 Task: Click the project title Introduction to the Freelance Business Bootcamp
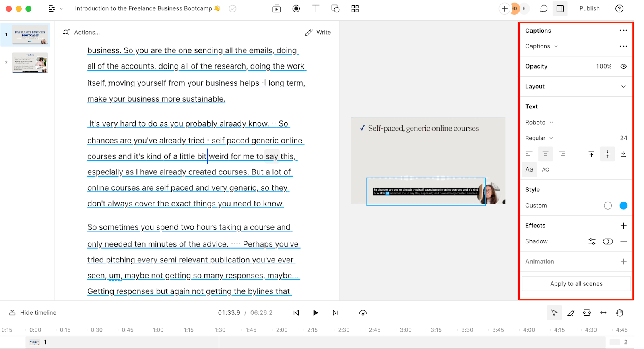pos(147,8)
